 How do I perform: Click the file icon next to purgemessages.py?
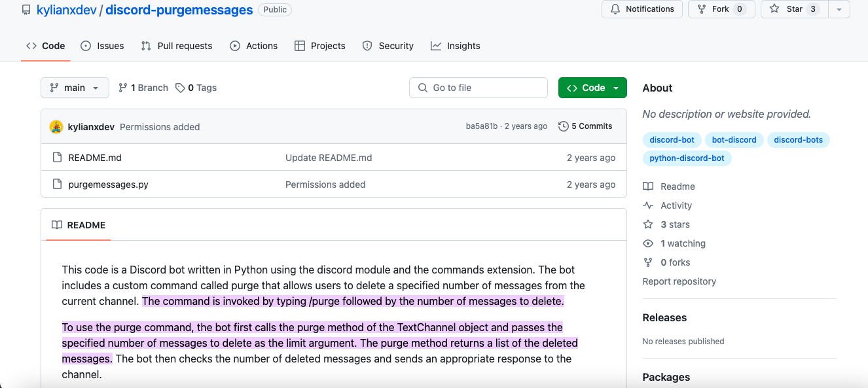[x=57, y=185]
